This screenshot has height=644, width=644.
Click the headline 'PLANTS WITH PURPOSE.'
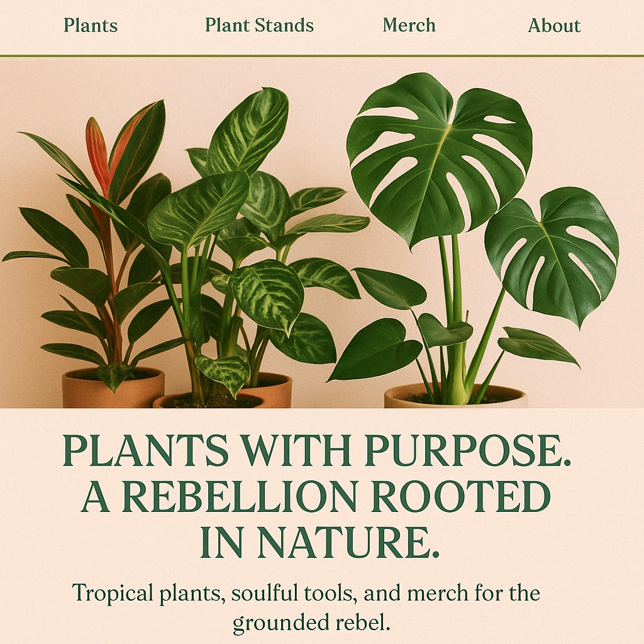[317, 450]
